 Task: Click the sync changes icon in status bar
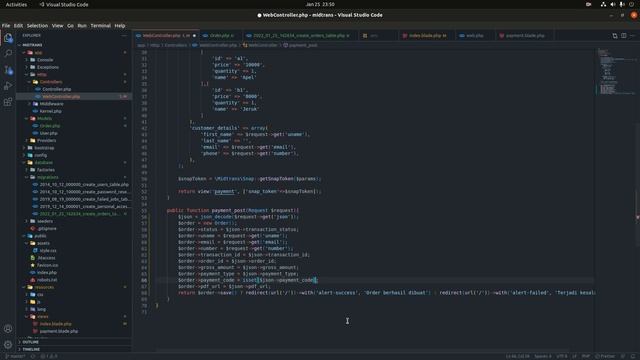[33, 356]
